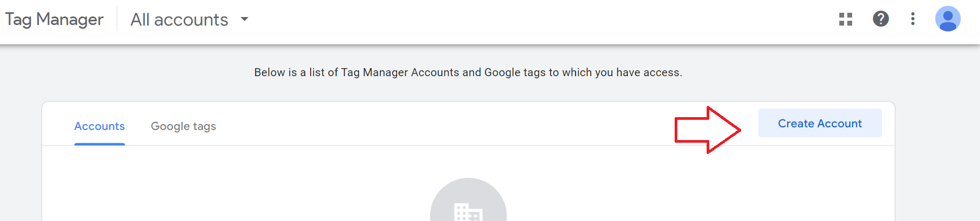Click the sentence beginning 'Below is a list'

pyautogui.click(x=468, y=72)
